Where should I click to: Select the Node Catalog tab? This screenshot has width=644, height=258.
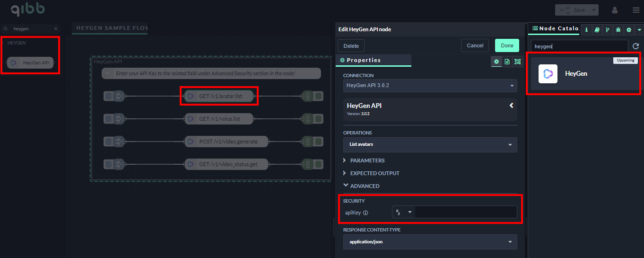pyautogui.click(x=554, y=28)
